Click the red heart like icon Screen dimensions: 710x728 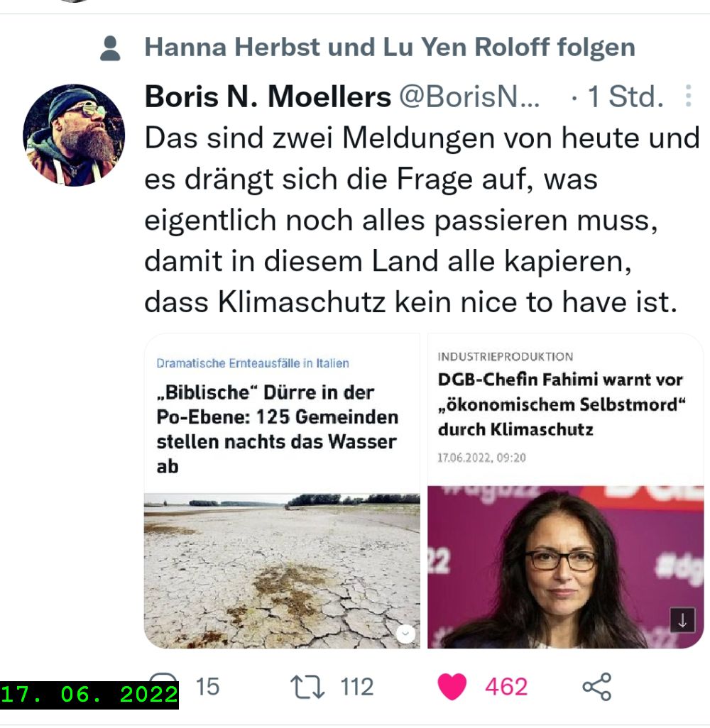(x=452, y=686)
